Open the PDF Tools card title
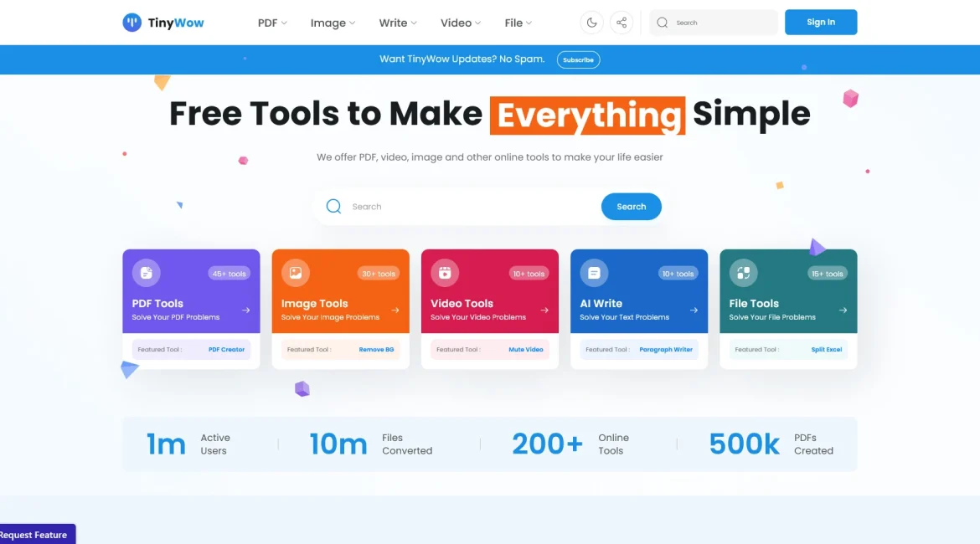Screen dimensions: 980x544 click(157, 304)
